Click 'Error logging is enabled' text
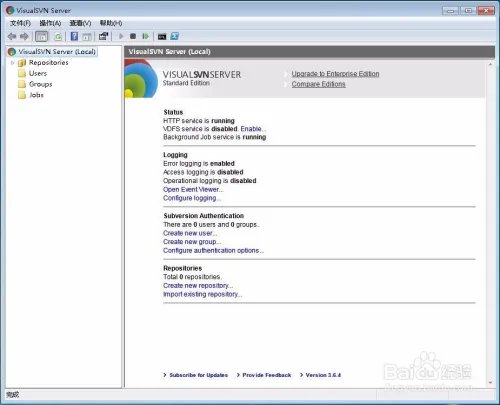 tap(199, 163)
